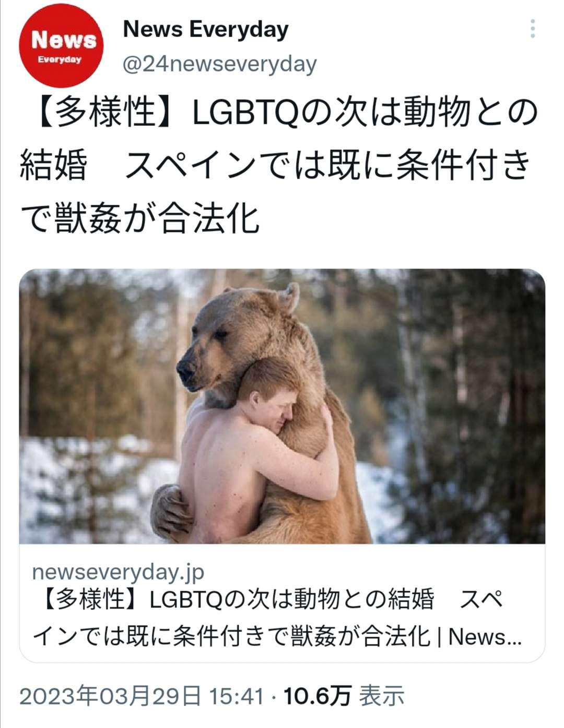Click the card title starting 【多様性】LGBTQ

tap(268, 600)
